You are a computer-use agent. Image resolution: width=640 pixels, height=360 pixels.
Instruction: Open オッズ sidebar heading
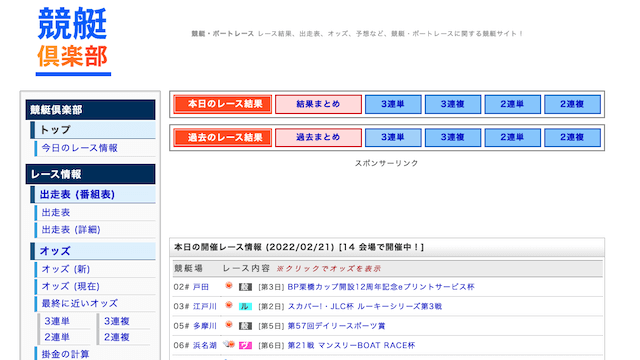point(93,251)
